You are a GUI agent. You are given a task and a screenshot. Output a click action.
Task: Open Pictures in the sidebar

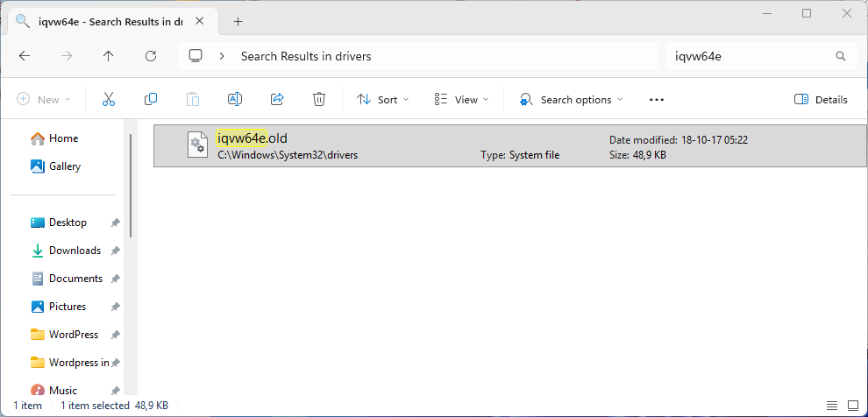pos(68,307)
